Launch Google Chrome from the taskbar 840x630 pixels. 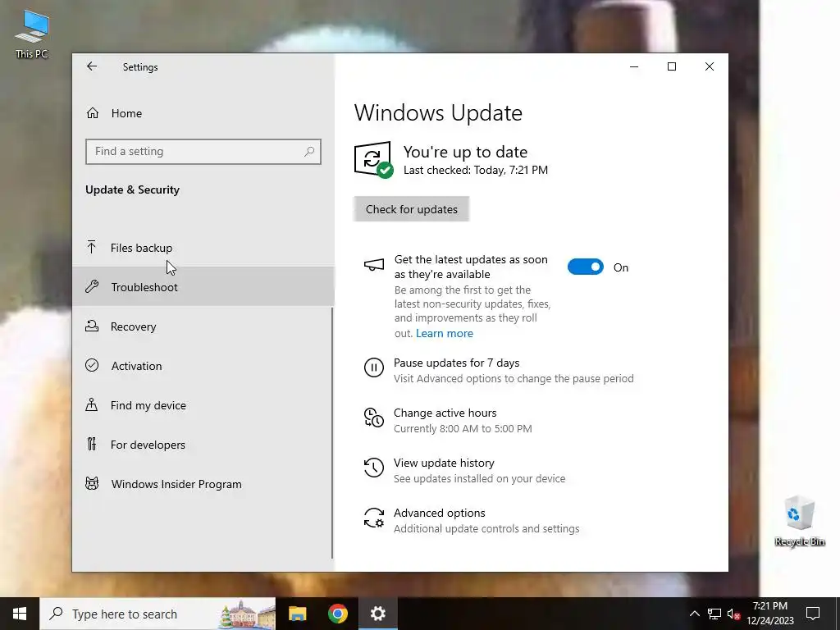click(x=337, y=614)
